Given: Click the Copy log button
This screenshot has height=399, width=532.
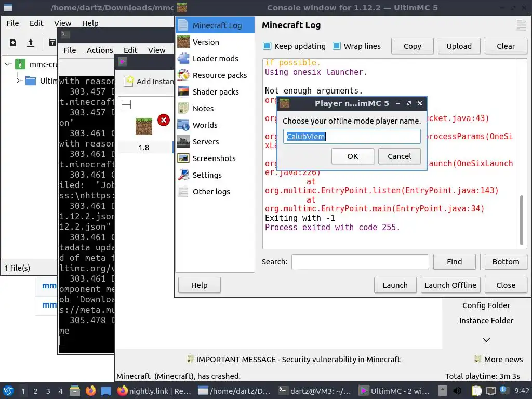Looking at the screenshot, I should (412, 46).
